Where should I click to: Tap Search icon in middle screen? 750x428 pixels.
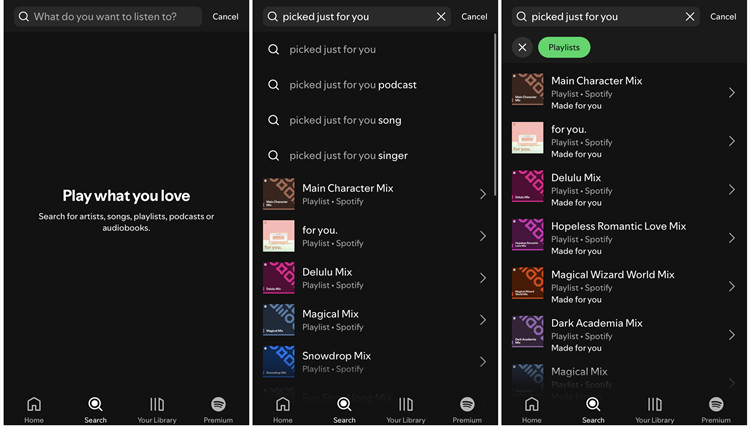pos(344,404)
